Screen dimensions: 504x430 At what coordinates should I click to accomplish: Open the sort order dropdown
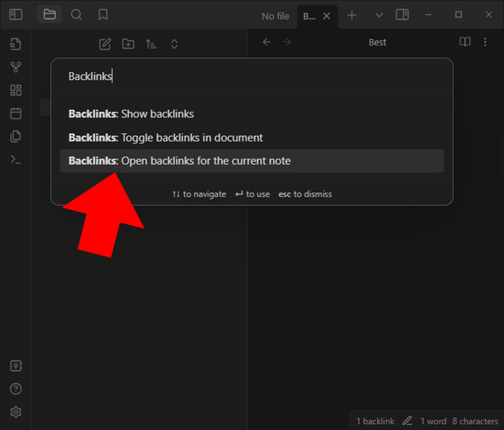pos(151,44)
